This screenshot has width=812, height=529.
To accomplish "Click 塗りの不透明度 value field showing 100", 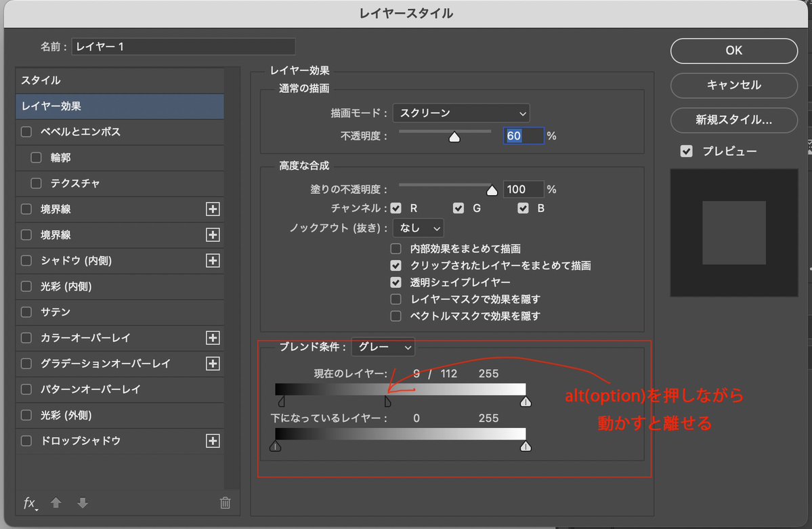I will pyautogui.click(x=523, y=190).
